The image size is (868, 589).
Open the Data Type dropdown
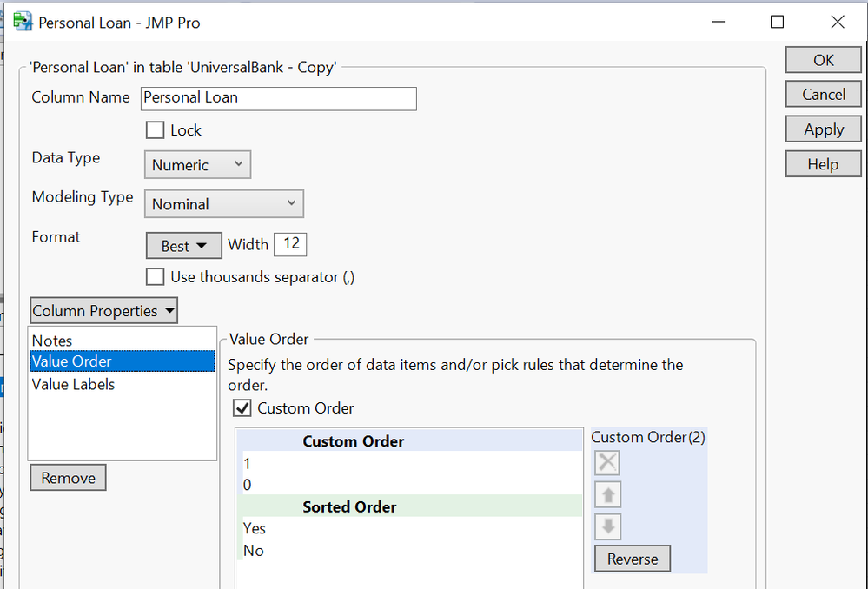197,164
